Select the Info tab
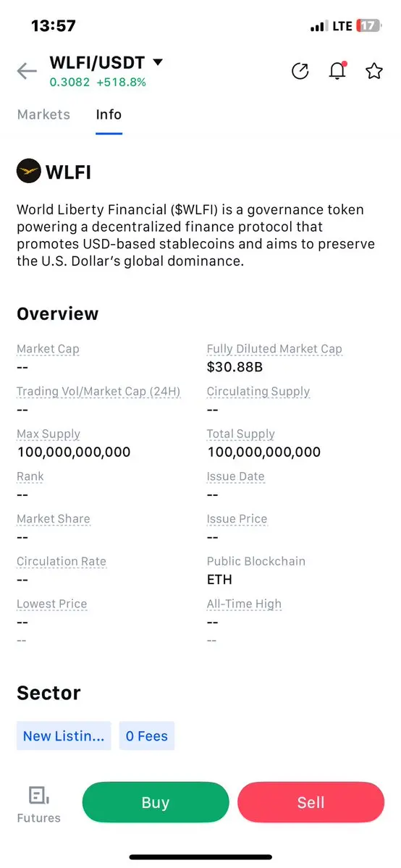This screenshot has width=401, height=868. pyautogui.click(x=109, y=114)
